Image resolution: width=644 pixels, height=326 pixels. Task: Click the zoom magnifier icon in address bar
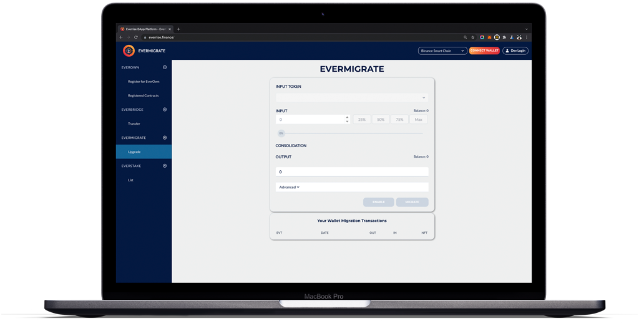[466, 37]
